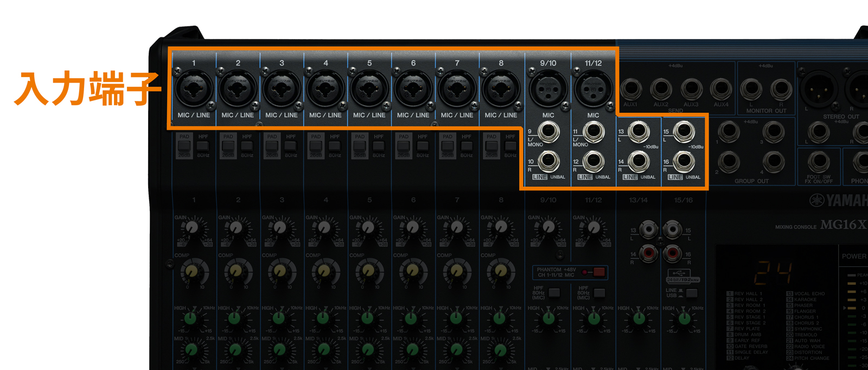The image size is (868, 370).
Task: Click the channel 1 MID EQ knob
Action: (x=192, y=349)
